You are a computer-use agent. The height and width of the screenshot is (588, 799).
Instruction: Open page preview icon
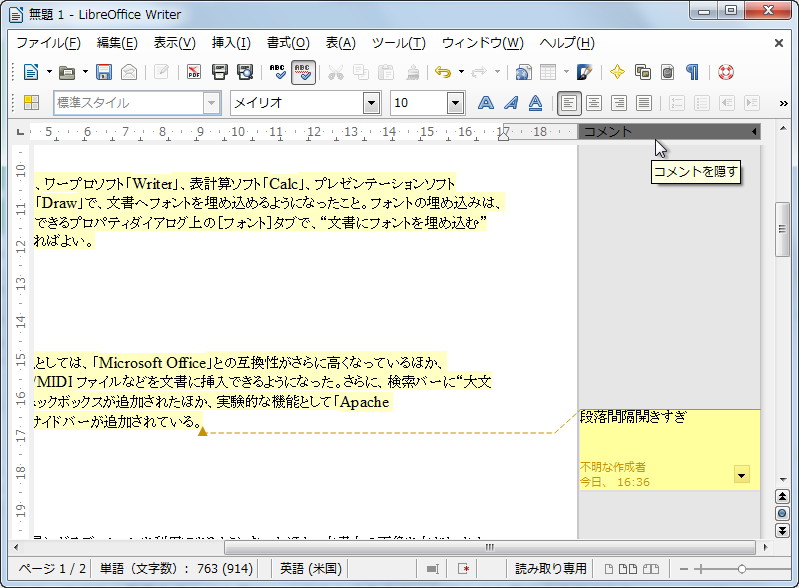(x=245, y=72)
